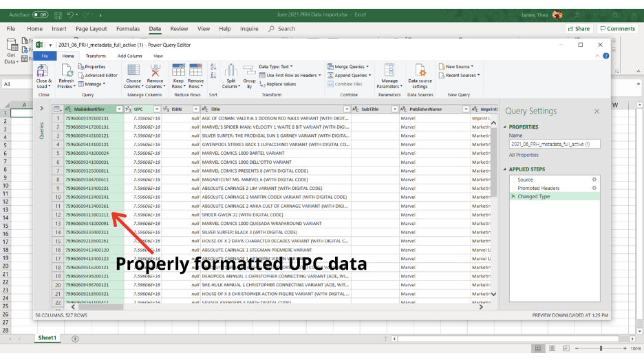The height and width of the screenshot is (362, 644).
Task: Open the Excel Inquire tab
Action: click(x=249, y=29)
